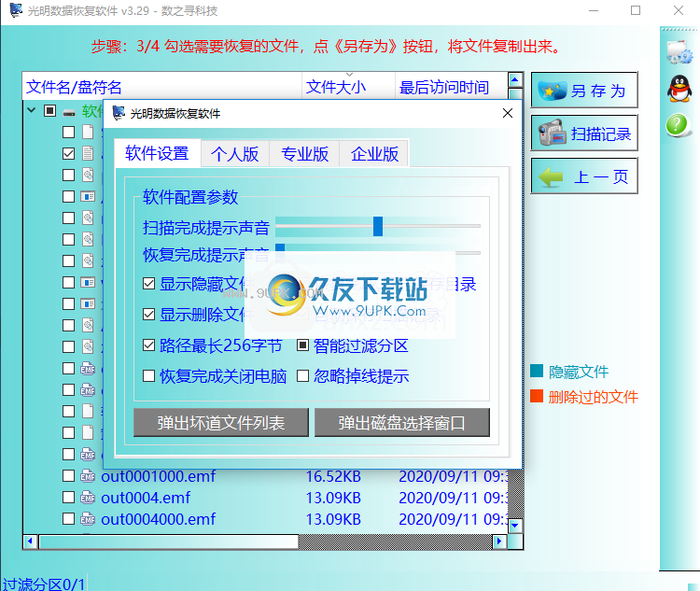Toggle 显示隐藏文件 checkbox
Viewport: 700px width, 591px height.
coord(148,284)
